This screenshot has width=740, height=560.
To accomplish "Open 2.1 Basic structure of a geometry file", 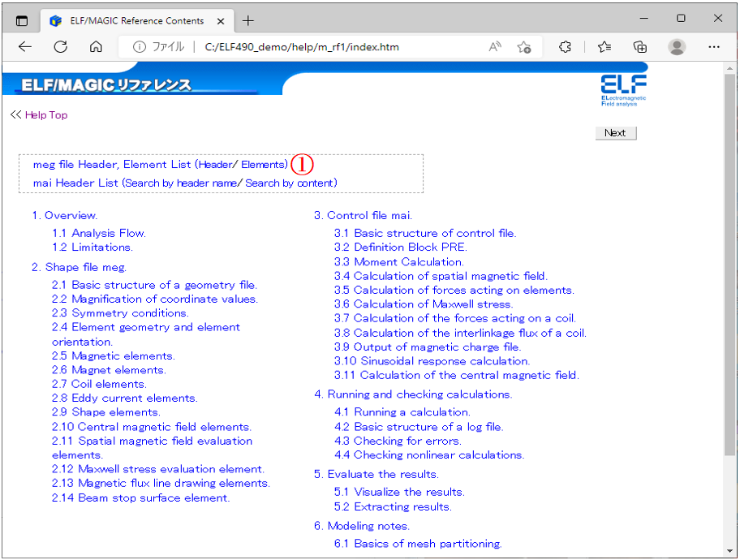I will tap(154, 285).
